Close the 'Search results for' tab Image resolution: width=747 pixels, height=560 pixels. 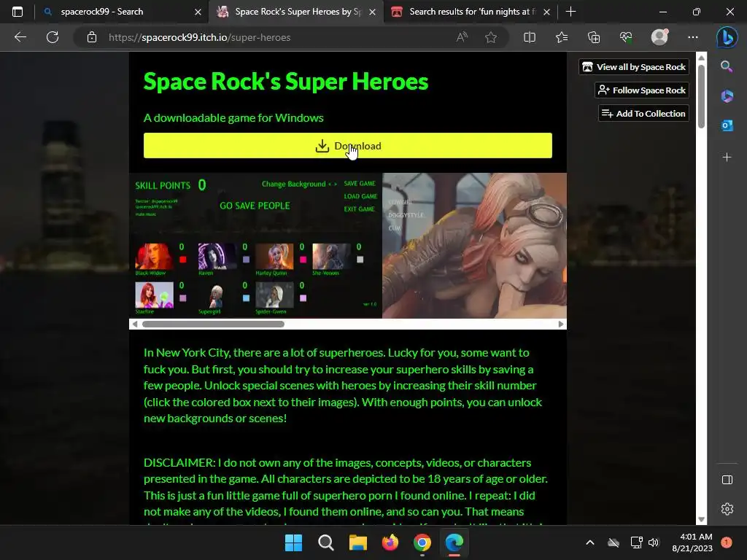point(547,12)
